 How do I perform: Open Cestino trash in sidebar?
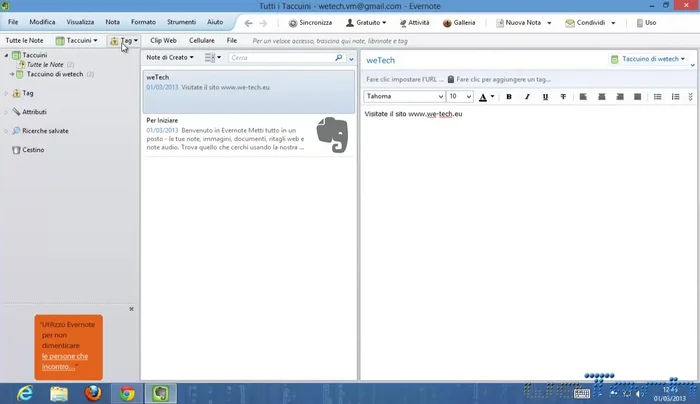tap(34, 149)
